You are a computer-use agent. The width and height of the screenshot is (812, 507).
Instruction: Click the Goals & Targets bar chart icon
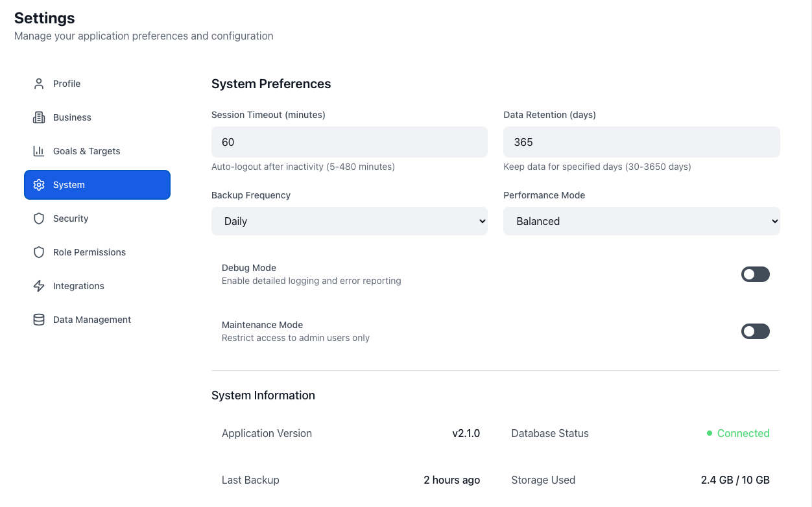click(x=39, y=151)
